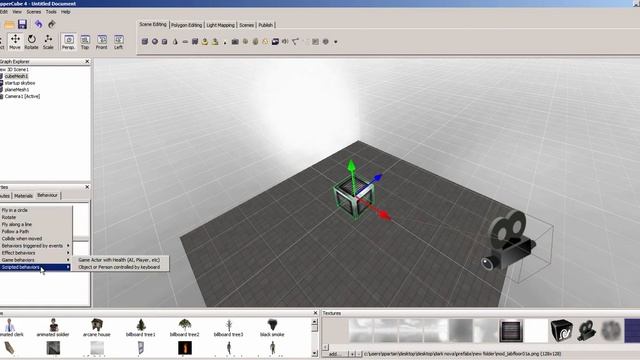640x360 pixels.
Task: Close the Graph Explorer panel
Action: point(87,61)
